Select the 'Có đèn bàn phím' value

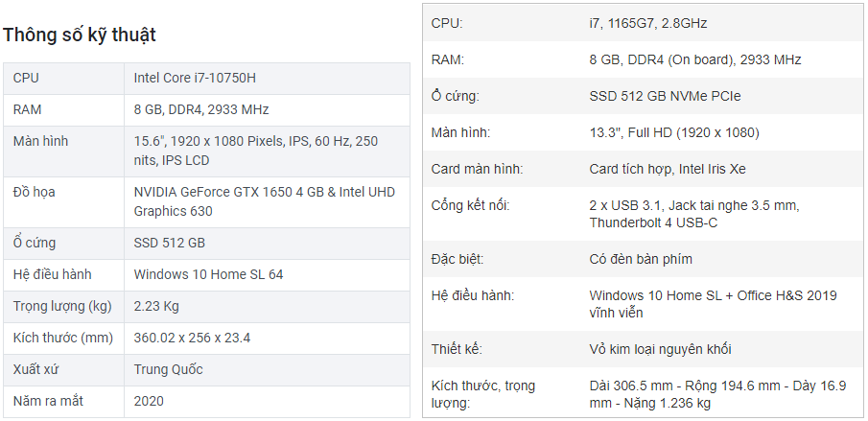pos(641,259)
